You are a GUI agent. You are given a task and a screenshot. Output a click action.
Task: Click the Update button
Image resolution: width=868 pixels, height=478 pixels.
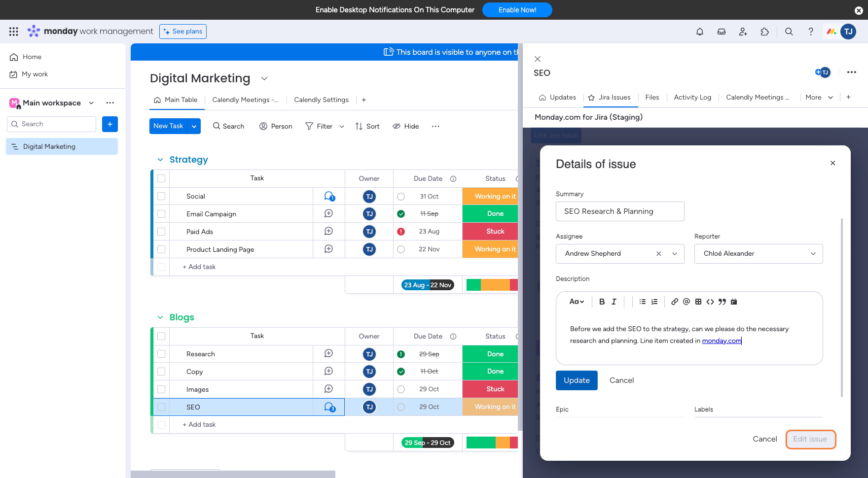tap(576, 380)
